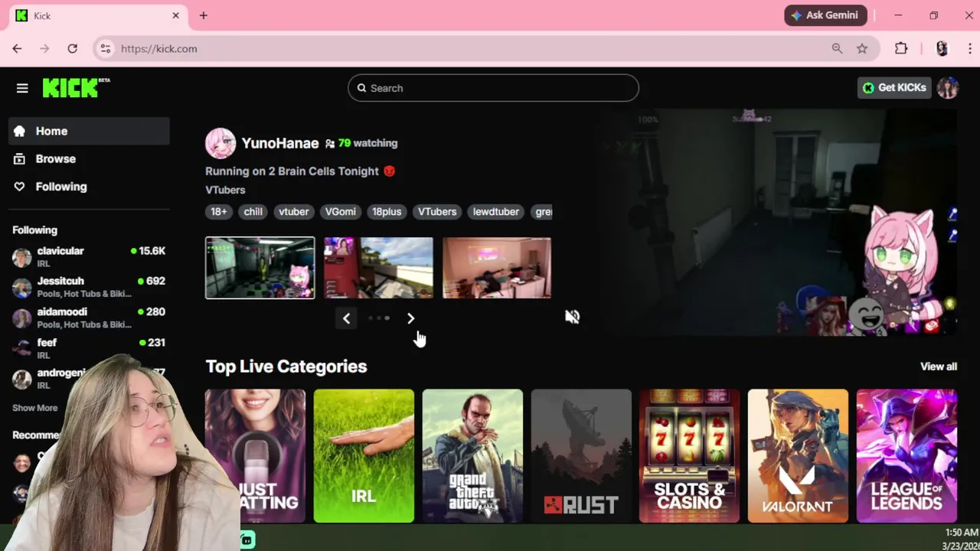Open Grand Theft Auto V category card

click(472, 456)
